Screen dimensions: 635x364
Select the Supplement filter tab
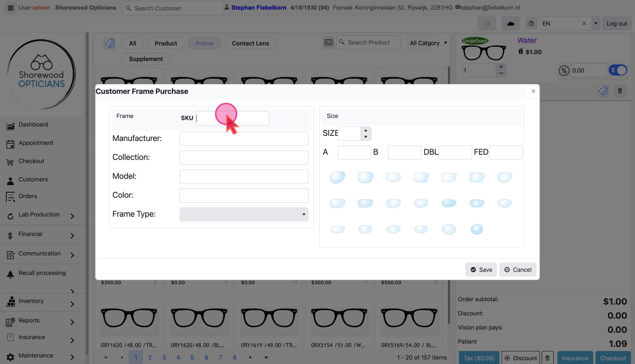146,59
